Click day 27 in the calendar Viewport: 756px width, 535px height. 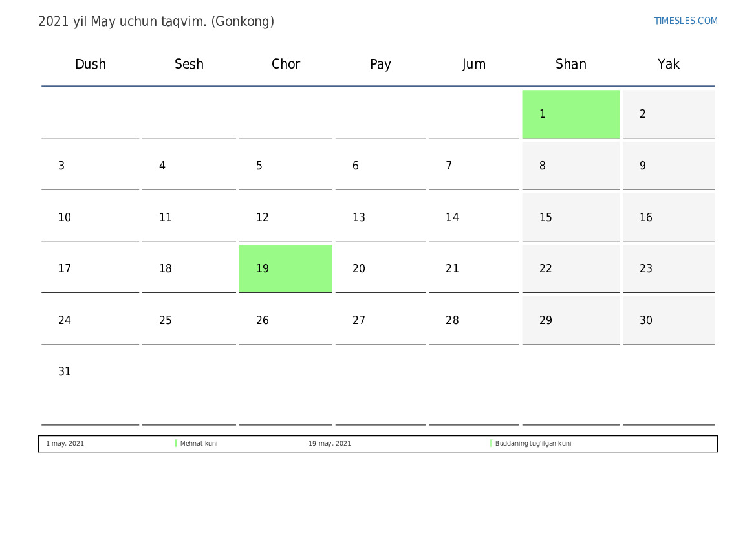tap(380, 320)
